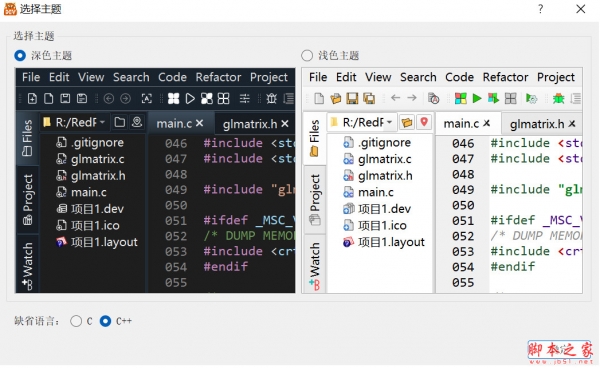The height and width of the screenshot is (368, 600).
Task: Click options sliders icon in dark theme toolbar
Action: [x=245, y=99]
